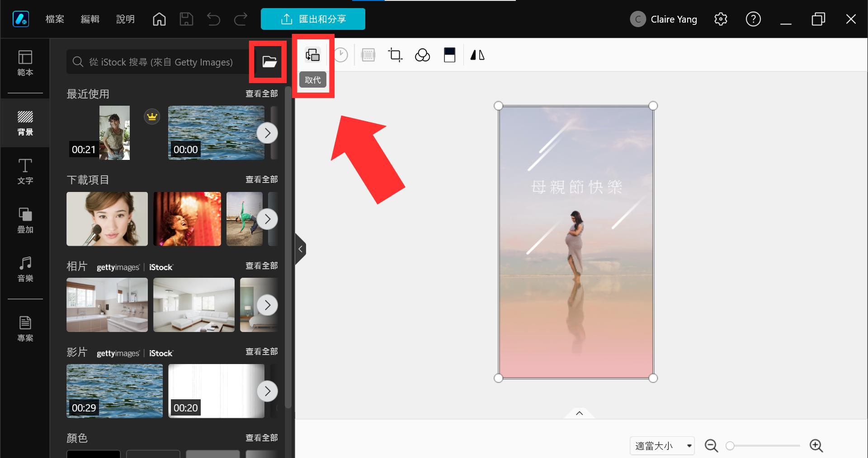Expand next items in 最近使用 row
Viewport: 868px width, 458px height.
(267, 133)
